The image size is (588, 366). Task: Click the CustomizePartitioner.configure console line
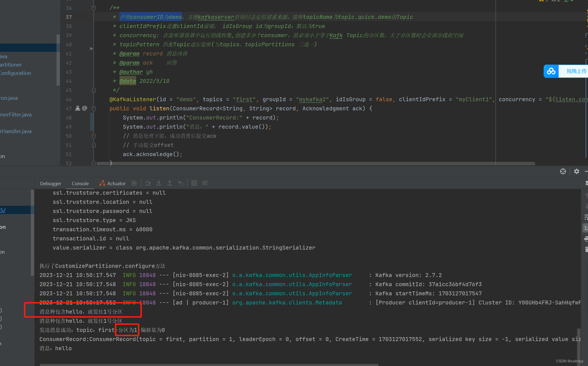[x=102, y=266]
